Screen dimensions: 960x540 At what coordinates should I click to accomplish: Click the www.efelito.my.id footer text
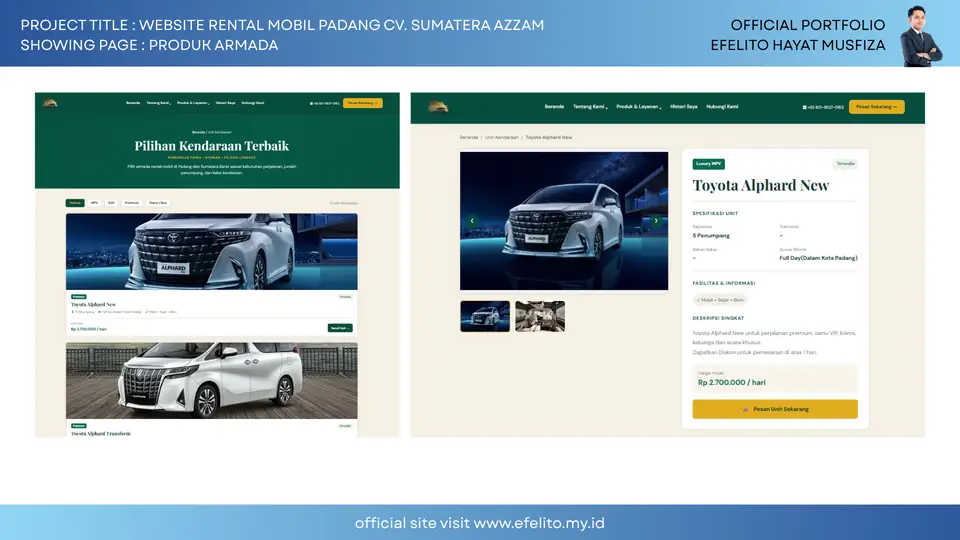[x=539, y=523]
